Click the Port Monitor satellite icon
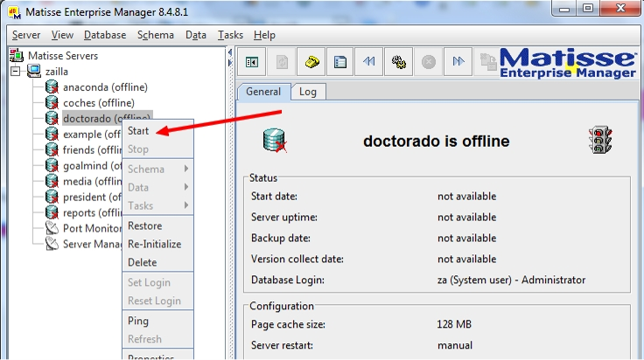 click(52, 228)
